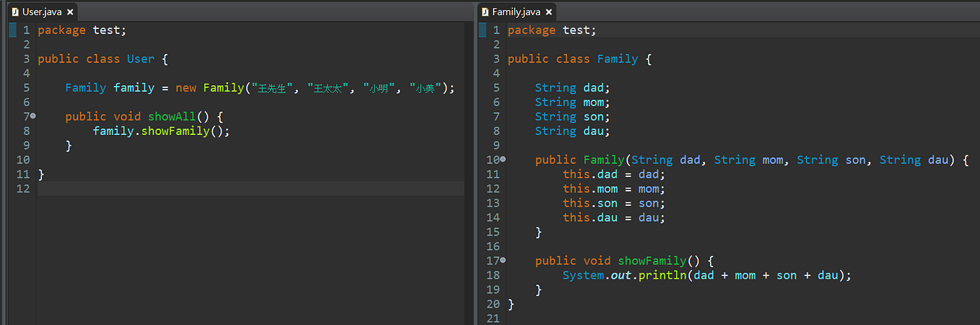The image size is (980, 325).
Task: Click the showAll method name in User.java
Action: point(172,116)
